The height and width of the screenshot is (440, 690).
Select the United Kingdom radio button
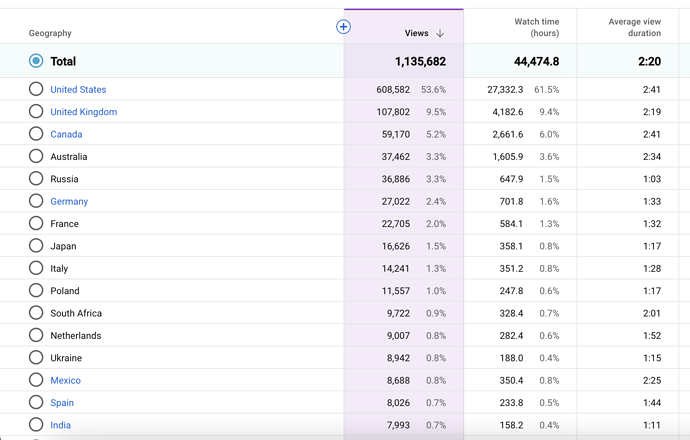(36, 111)
